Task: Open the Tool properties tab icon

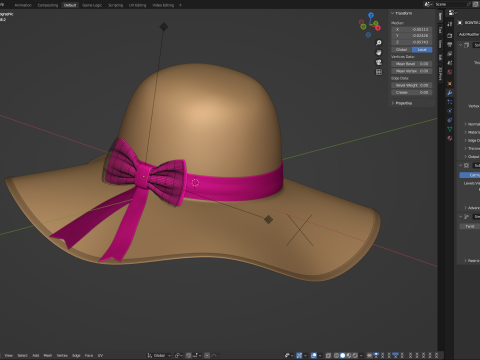Action: point(450,24)
